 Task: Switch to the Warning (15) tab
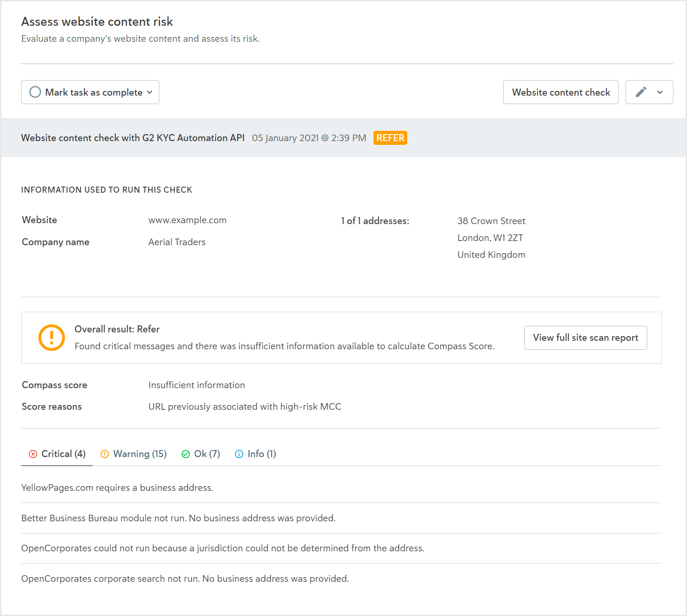pos(134,454)
